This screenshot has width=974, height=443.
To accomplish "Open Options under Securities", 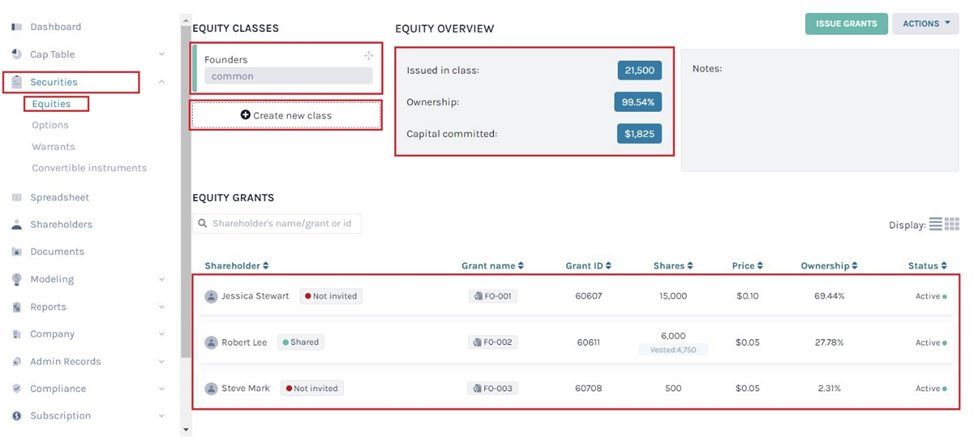I will (50, 125).
